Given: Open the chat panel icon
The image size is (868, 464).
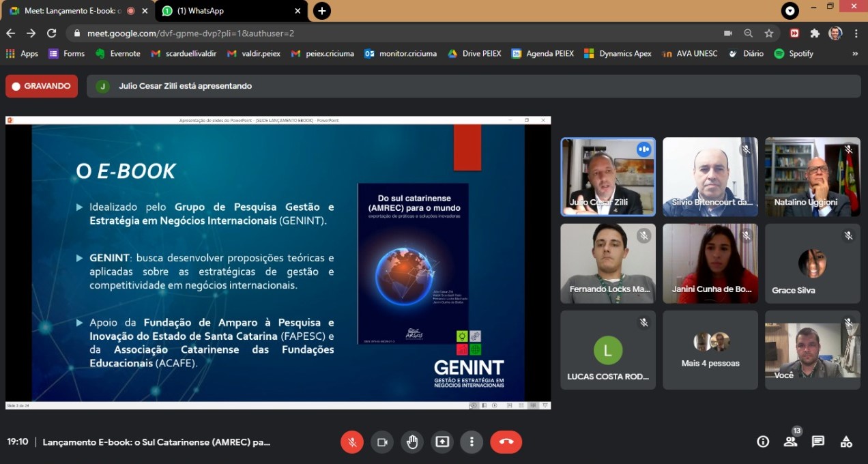Looking at the screenshot, I should click(818, 441).
